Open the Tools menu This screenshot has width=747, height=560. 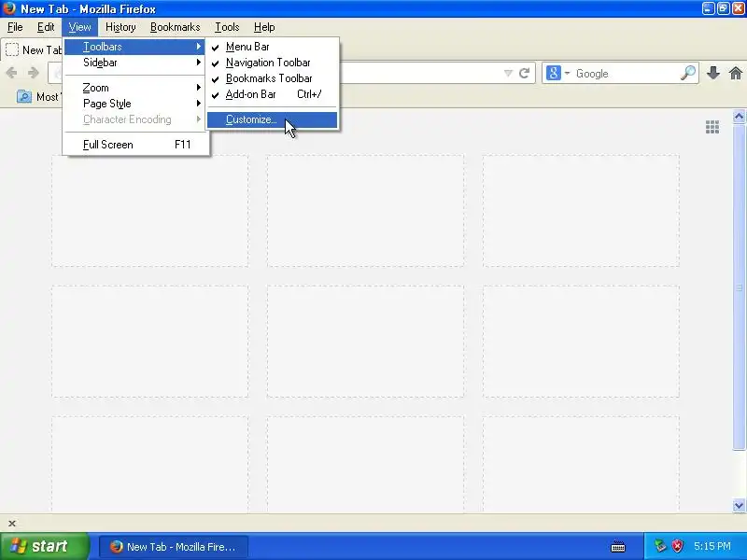pos(227,27)
